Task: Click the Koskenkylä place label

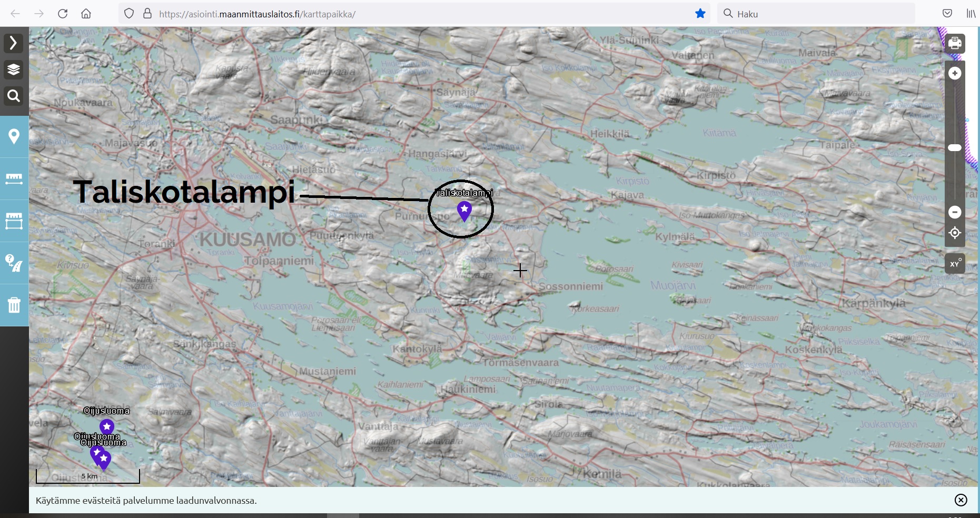Action: coord(814,350)
